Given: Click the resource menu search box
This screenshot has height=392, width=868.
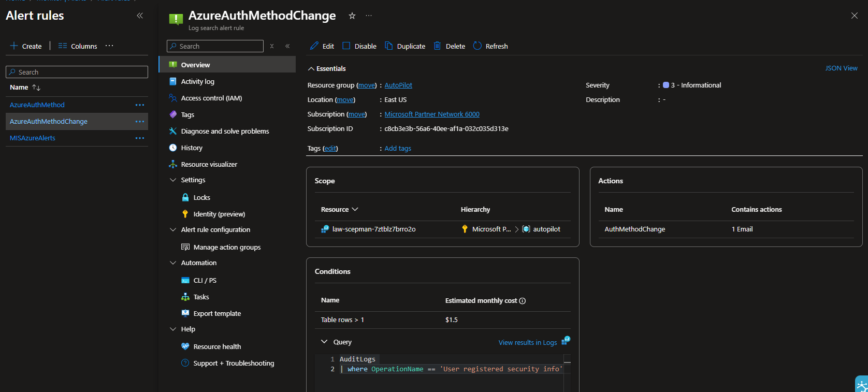Looking at the screenshot, I should tap(215, 46).
